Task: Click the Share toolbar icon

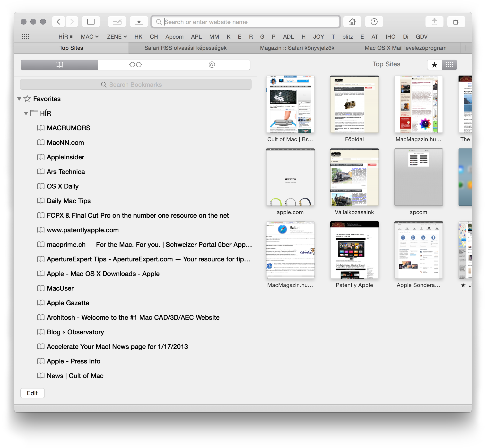Action: [x=434, y=22]
